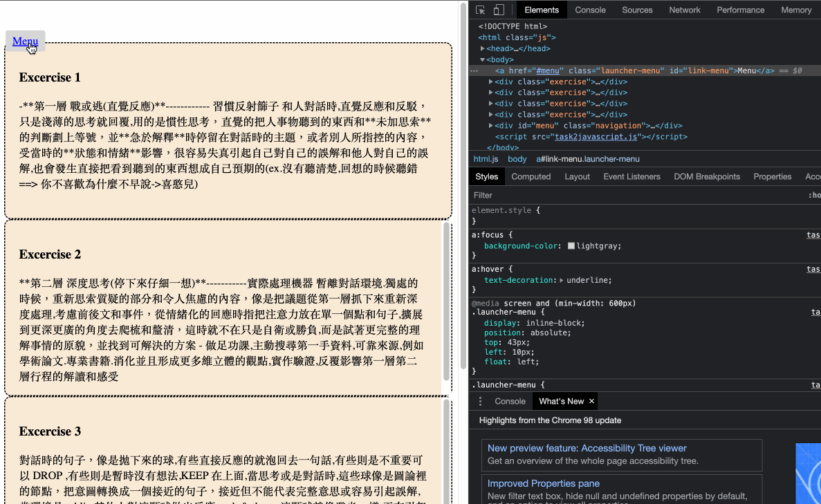Screen dimensions: 821x504
Task: Select the script element row
Action: [x=591, y=137]
